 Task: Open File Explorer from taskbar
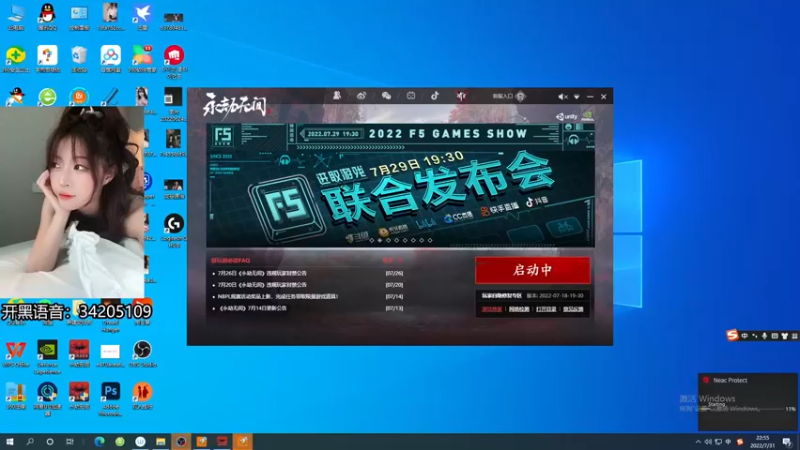(161, 441)
